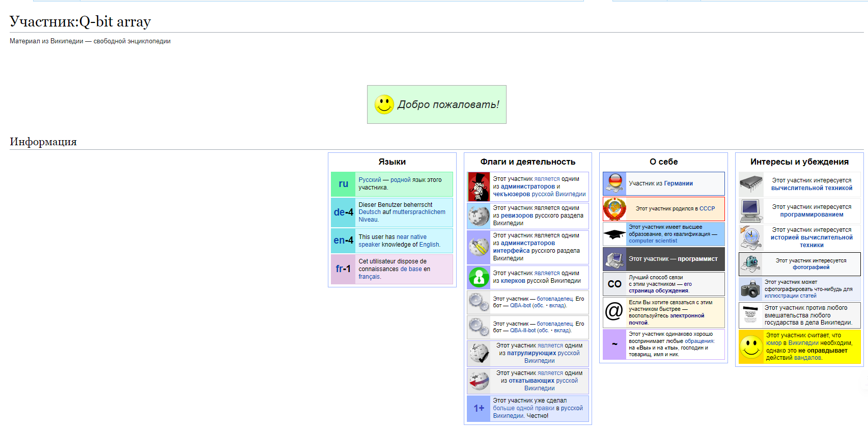The height and width of the screenshot is (426, 868).
Task: Open the français link
Action: coord(369,277)
